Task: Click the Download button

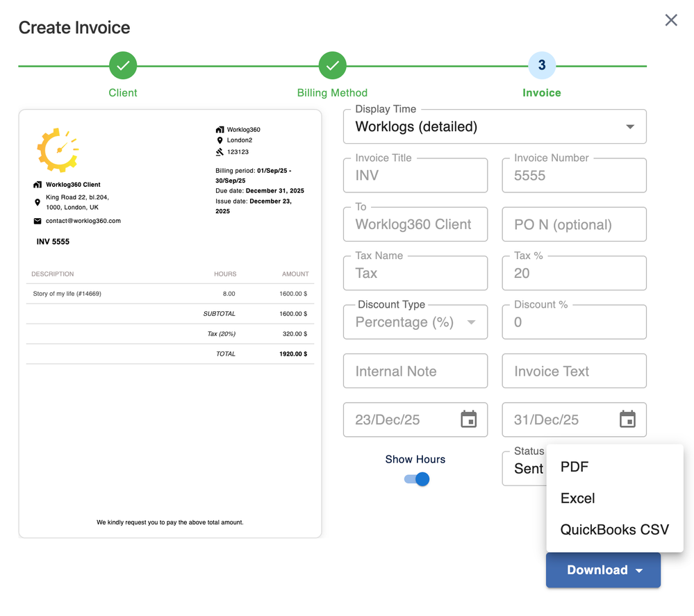Action: pos(603,570)
